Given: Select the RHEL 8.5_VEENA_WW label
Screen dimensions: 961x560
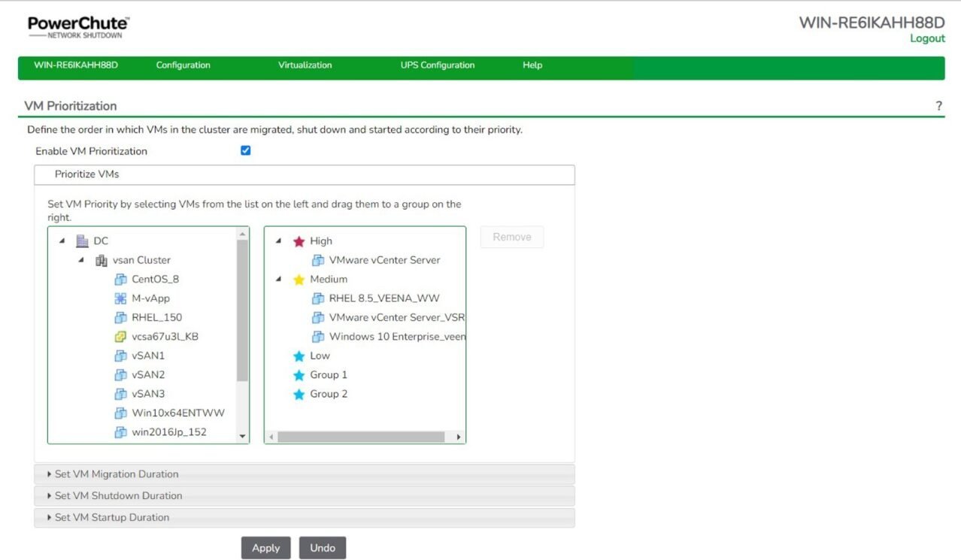Looking at the screenshot, I should pos(384,298).
